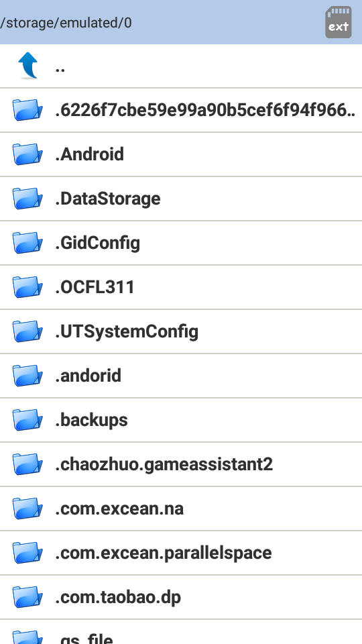The width and height of the screenshot is (362, 644).
Task: Open the partially visible .gs_file folder
Action: pyautogui.click(x=181, y=633)
